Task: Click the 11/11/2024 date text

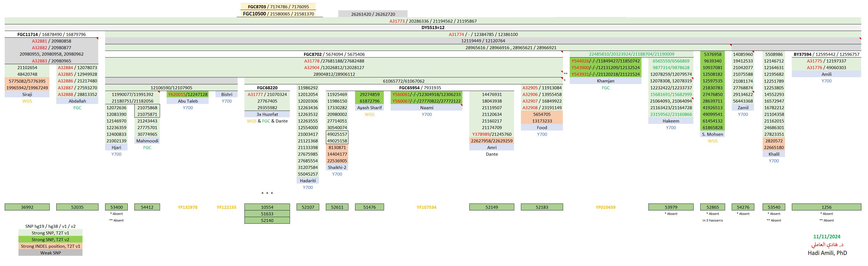Action: [827, 237]
